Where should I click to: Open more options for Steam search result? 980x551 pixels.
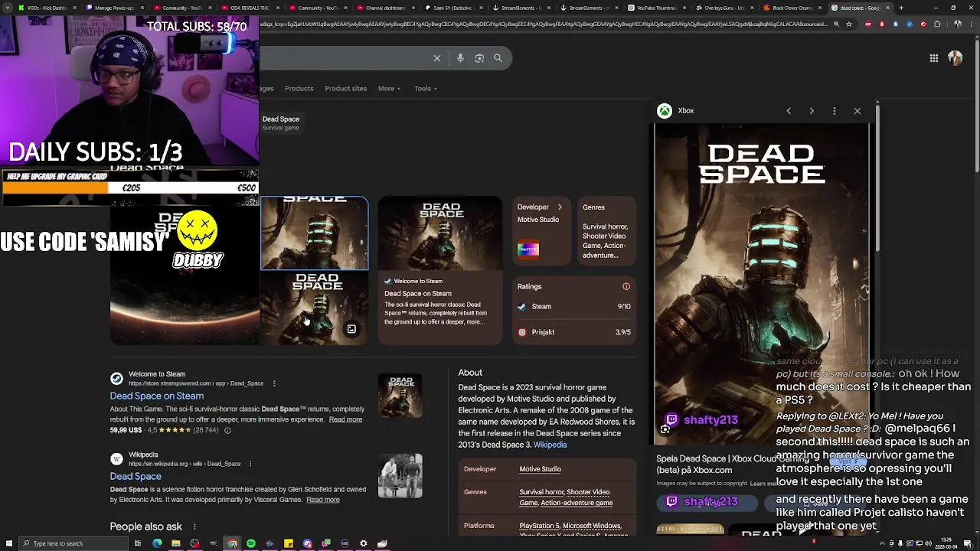(274, 383)
